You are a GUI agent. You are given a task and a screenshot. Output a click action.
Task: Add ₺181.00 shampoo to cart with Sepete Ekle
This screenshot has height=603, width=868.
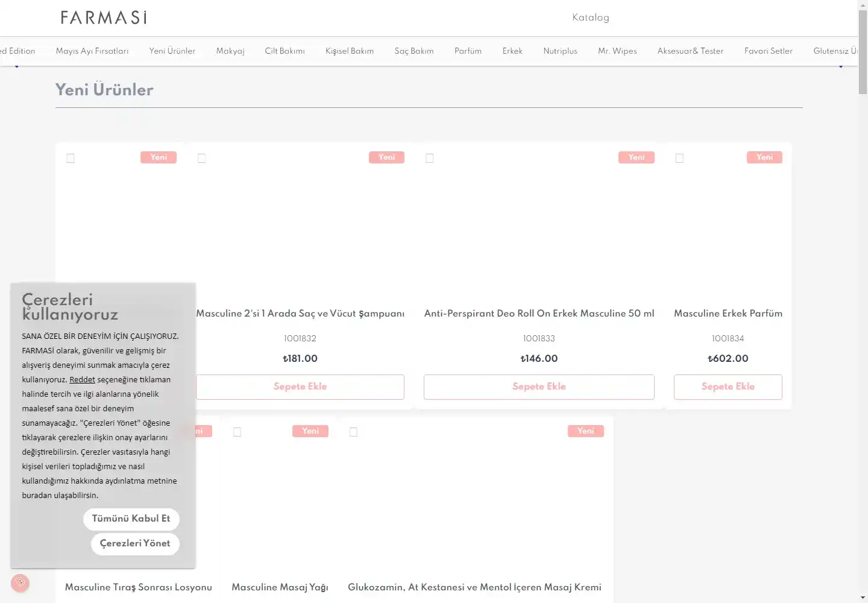300,387
